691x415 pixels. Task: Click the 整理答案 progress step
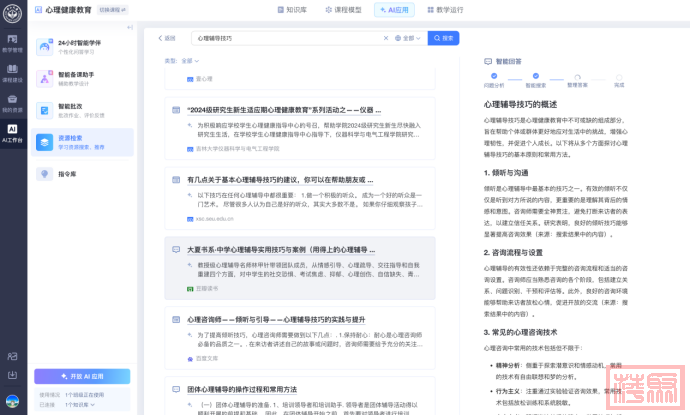click(577, 78)
